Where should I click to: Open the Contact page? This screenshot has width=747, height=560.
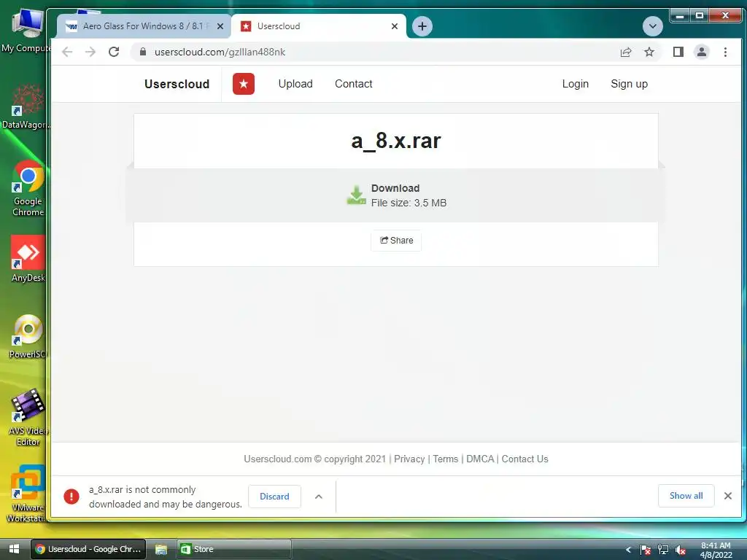[x=354, y=84]
